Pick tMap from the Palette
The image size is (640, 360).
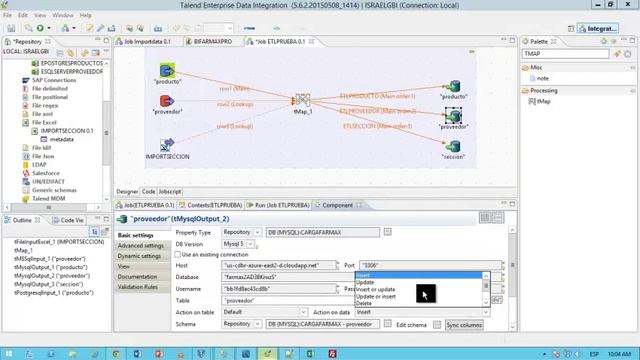(x=540, y=101)
